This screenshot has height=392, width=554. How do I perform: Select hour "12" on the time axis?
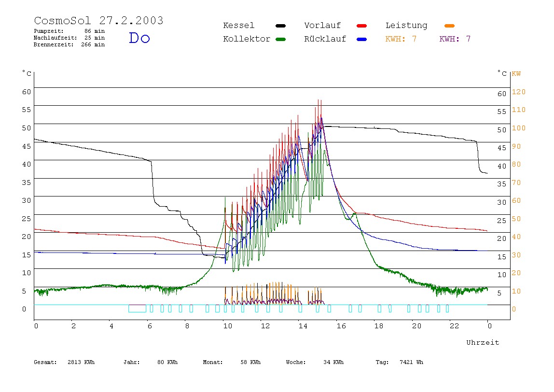[265, 326]
